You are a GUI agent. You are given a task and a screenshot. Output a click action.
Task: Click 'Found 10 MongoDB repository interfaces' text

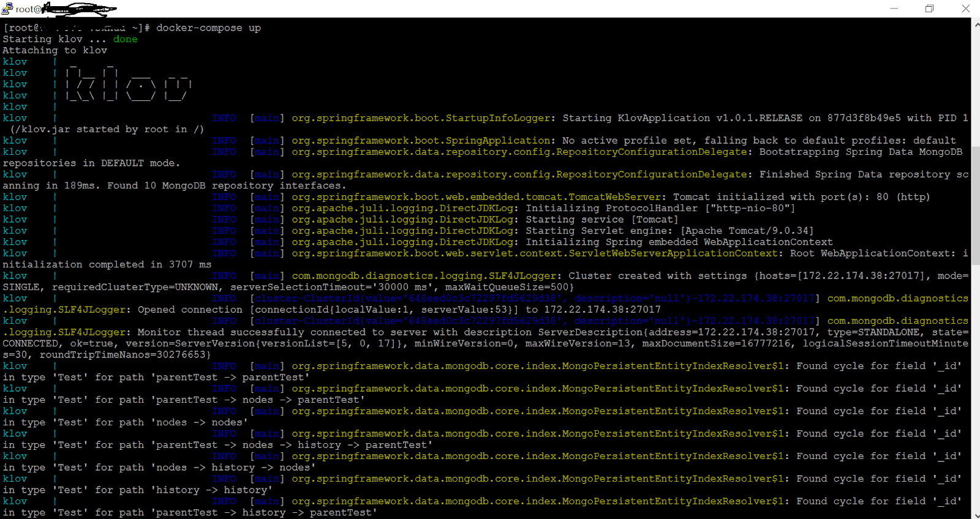coord(227,185)
